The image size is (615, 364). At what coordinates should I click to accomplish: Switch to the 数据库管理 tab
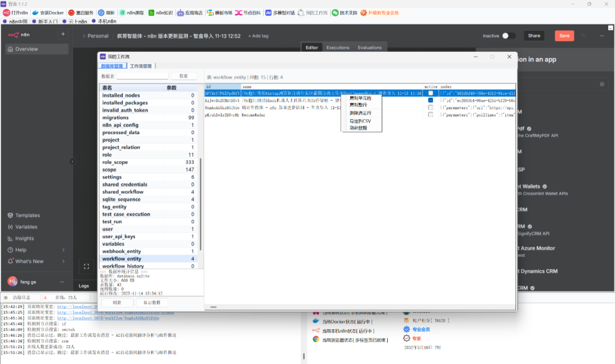click(112, 66)
